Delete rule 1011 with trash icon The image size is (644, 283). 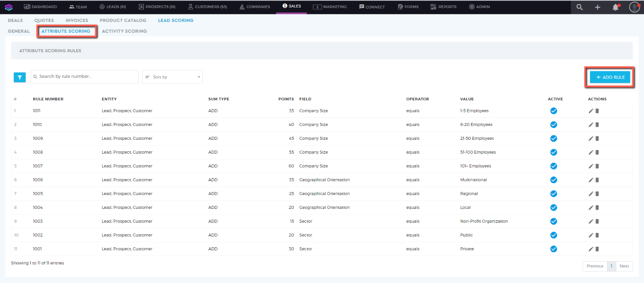597,111
